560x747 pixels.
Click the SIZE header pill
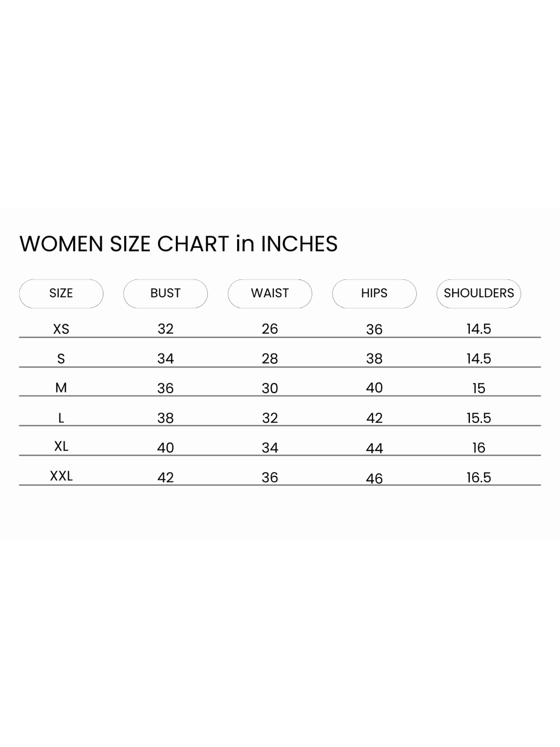(x=61, y=293)
